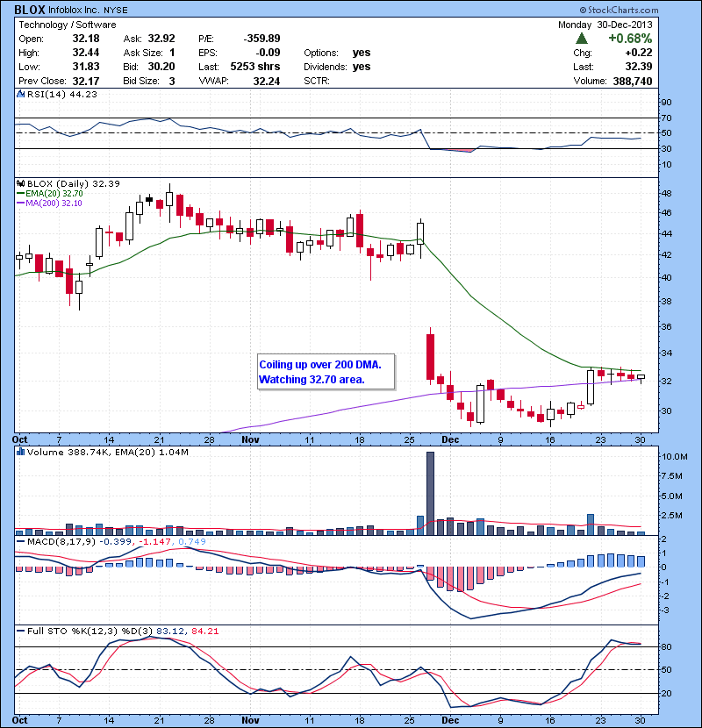Click the dash marker before MACD(8,17,9)

(21, 542)
